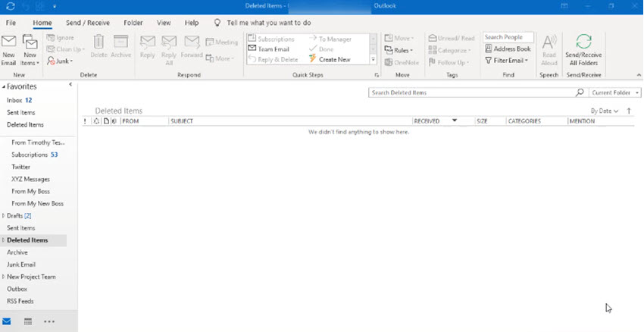
Task: Open the Manage Quick Steps dialog launcher
Action: coord(376,75)
